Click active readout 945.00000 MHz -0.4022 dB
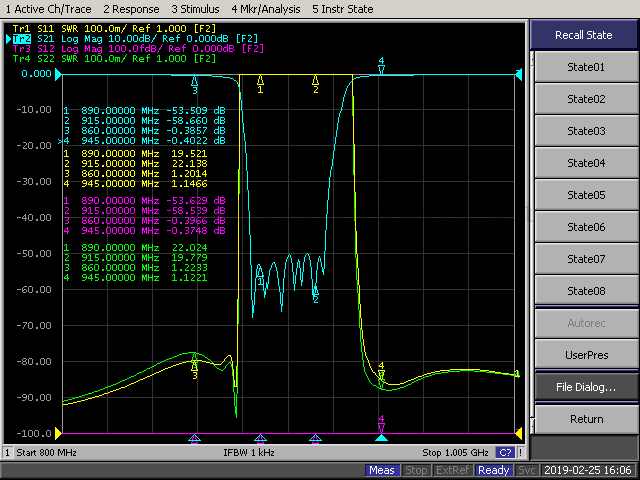Screen dimensions: 640x480 tap(144, 141)
